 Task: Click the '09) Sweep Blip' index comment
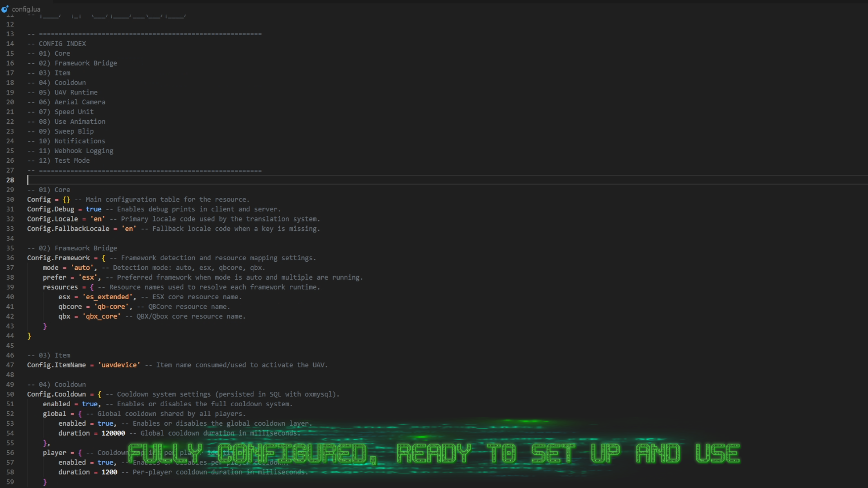pyautogui.click(x=66, y=131)
